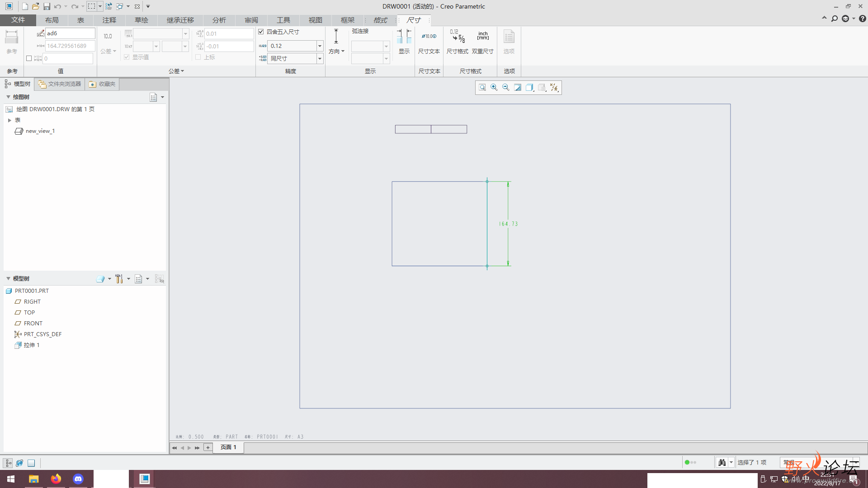Toggle the override value checkbox beside the 0 field
Viewport: 868px width, 488px height.
(29, 58)
